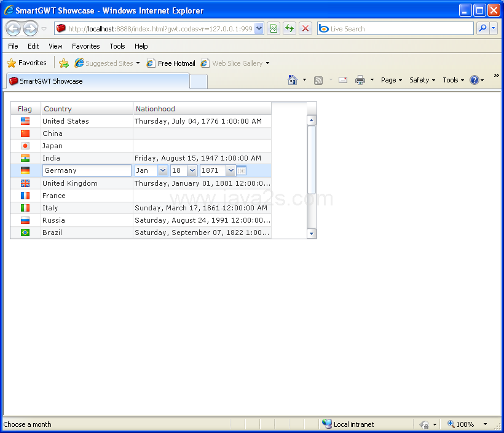Click the Print icon
The height and width of the screenshot is (433, 504).
point(360,80)
